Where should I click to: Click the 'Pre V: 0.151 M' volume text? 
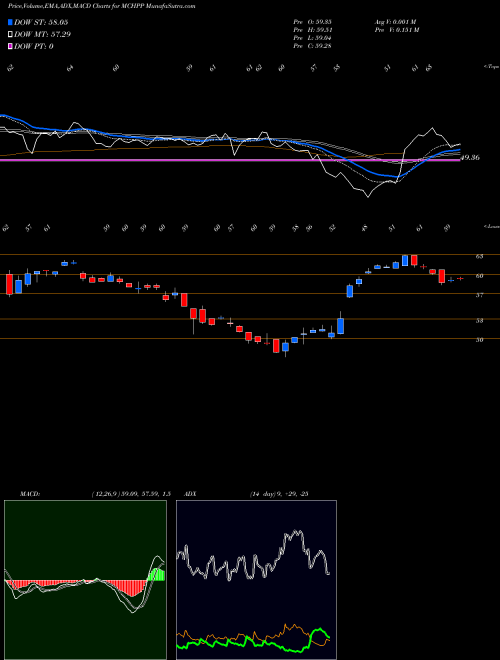click(396, 30)
